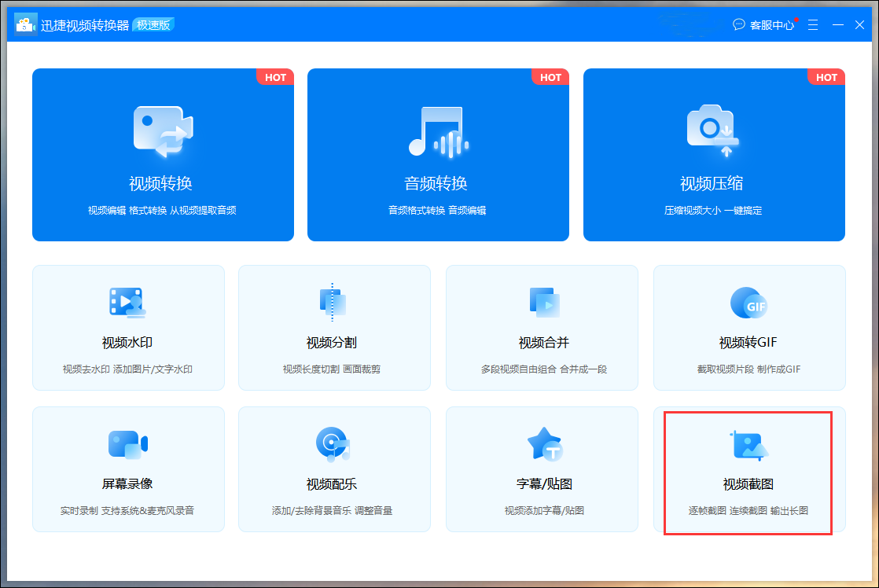Click '音频格式转换 音频编辑' description

[437, 210]
